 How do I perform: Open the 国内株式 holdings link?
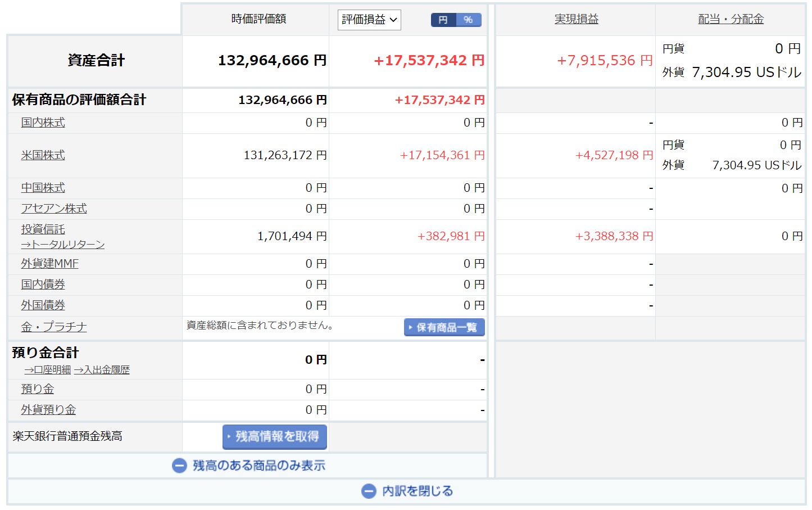point(43,123)
